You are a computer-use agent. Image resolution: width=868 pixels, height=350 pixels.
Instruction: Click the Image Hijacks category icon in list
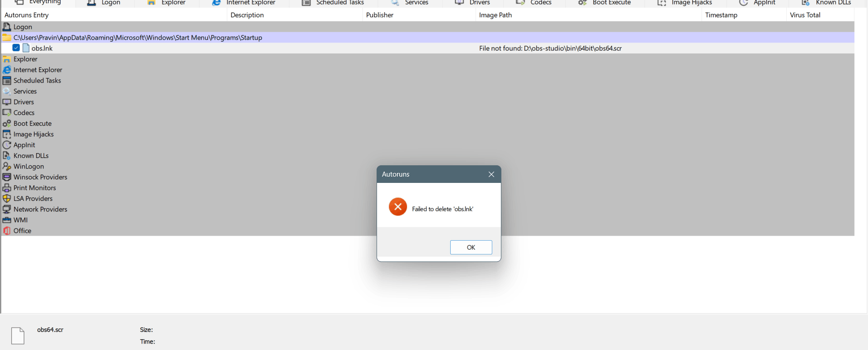pyautogui.click(x=7, y=134)
